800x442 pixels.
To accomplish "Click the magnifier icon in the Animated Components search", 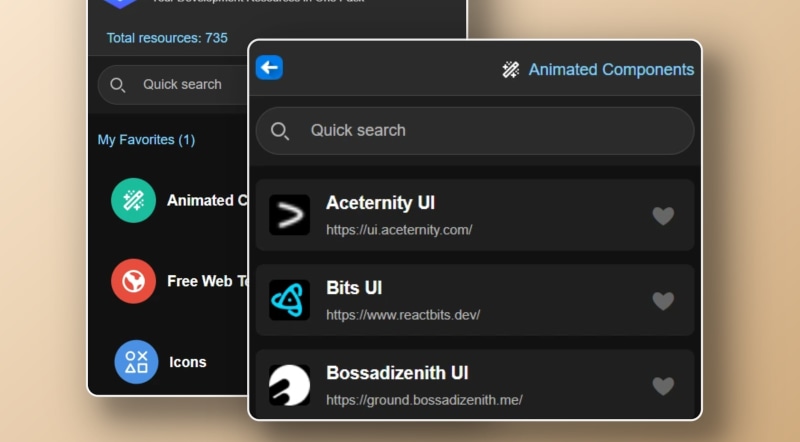I will (280, 131).
